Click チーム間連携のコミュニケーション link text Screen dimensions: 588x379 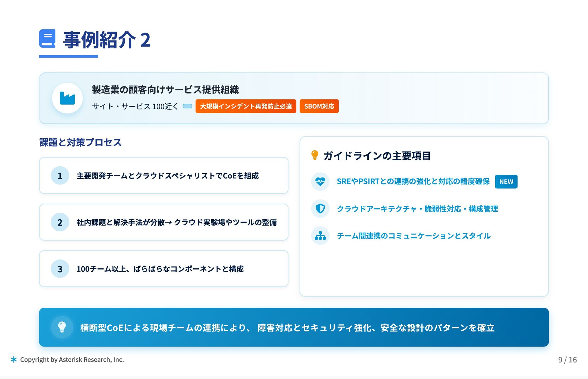coord(413,235)
